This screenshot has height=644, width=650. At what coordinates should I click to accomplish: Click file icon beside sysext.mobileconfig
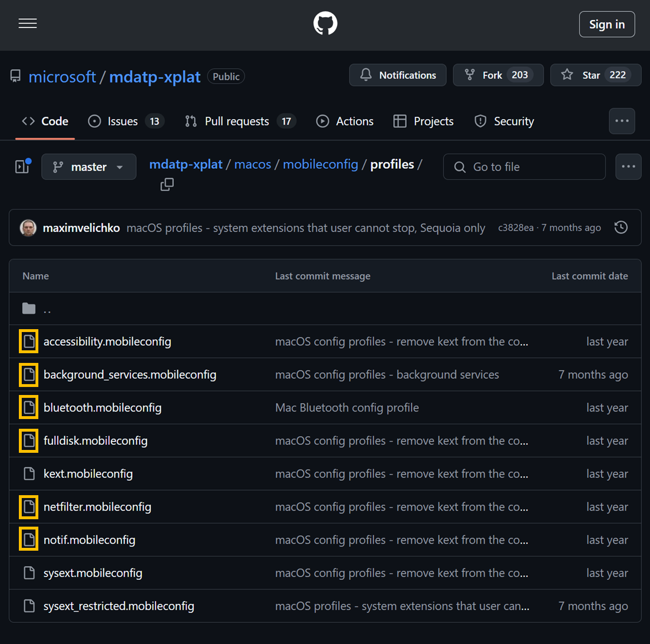pos(29,573)
